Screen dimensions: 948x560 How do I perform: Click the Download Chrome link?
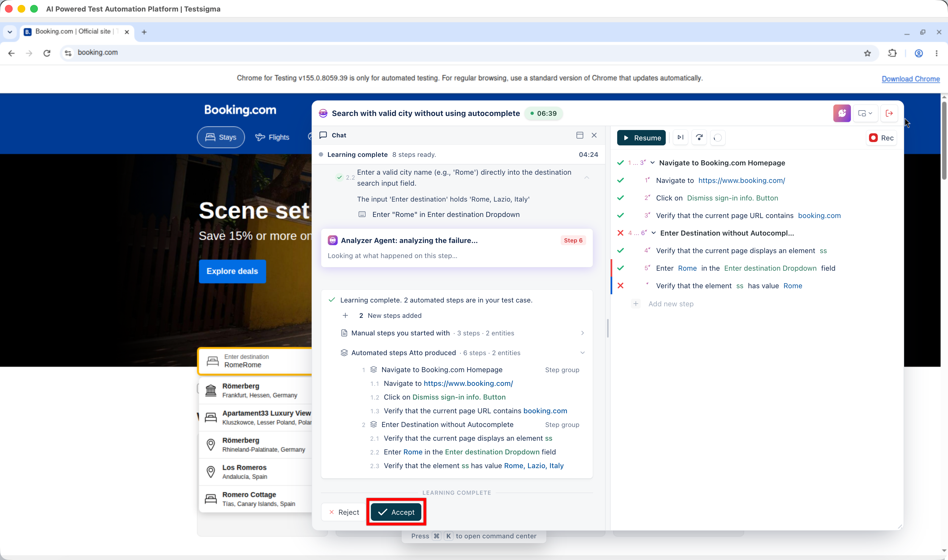point(911,79)
